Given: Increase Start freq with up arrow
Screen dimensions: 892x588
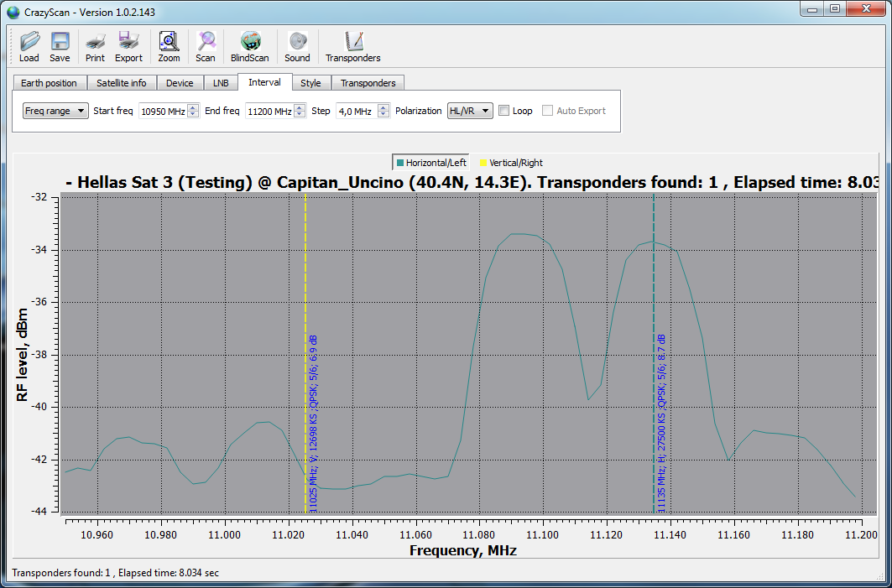Looking at the screenshot, I should coord(193,107).
